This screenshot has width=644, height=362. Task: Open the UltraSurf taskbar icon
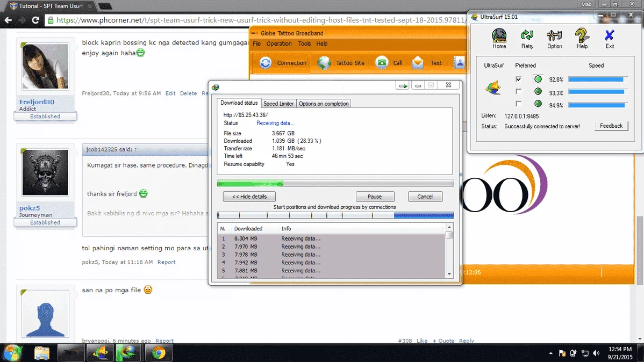click(x=100, y=353)
